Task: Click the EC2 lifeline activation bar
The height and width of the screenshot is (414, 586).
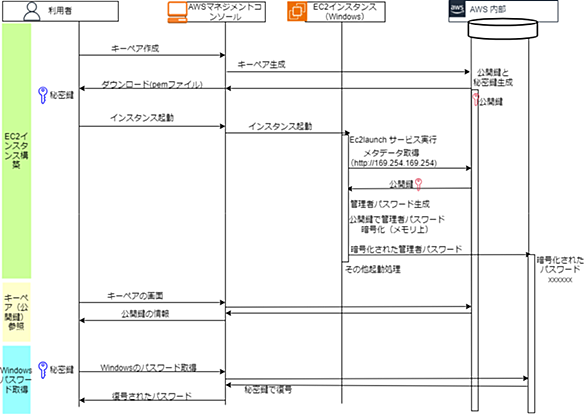Action: (x=345, y=198)
